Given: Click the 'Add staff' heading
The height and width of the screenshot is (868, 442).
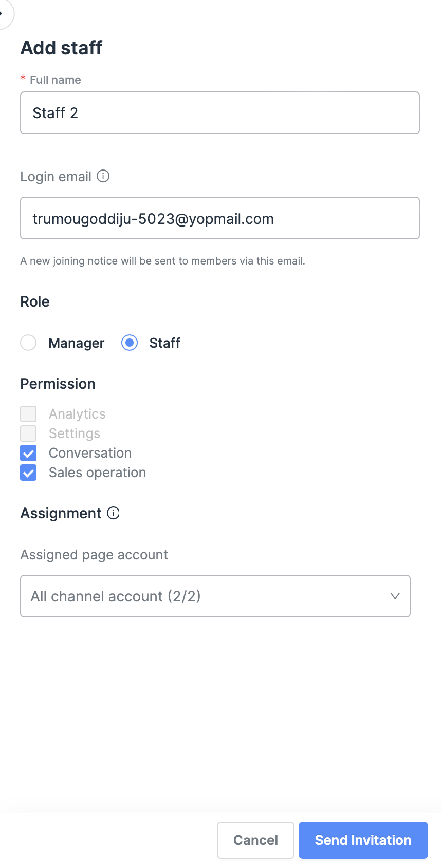Looking at the screenshot, I should coord(62,48).
